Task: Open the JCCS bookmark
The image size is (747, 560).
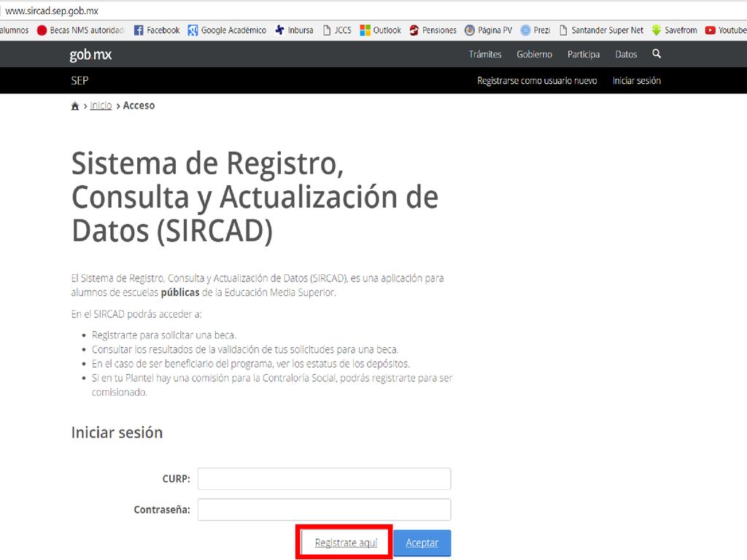Action: point(337,31)
